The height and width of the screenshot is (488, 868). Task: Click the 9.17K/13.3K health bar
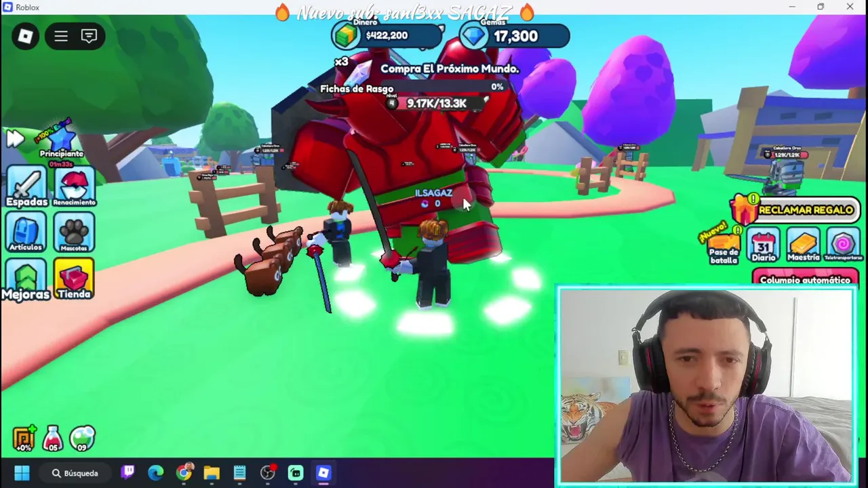click(x=437, y=103)
